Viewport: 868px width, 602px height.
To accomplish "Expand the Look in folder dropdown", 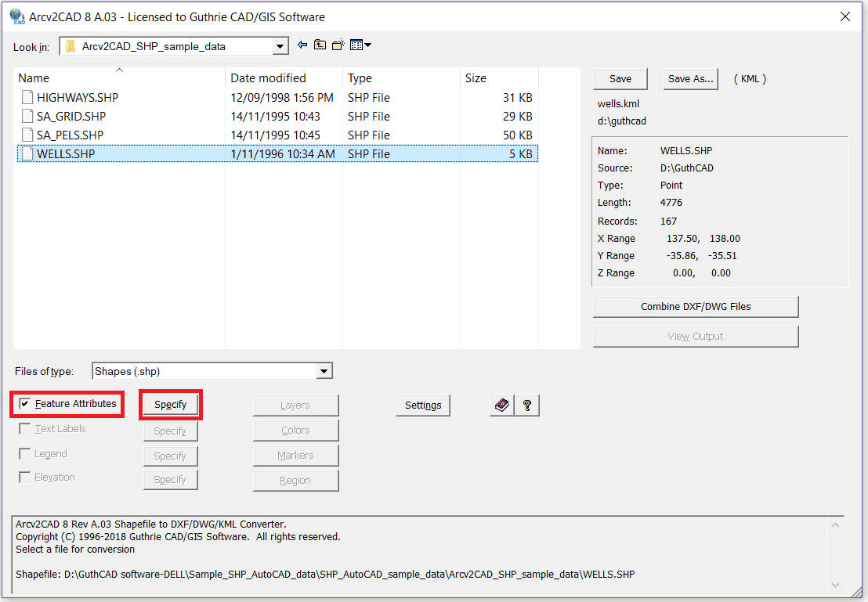I will pos(280,46).
